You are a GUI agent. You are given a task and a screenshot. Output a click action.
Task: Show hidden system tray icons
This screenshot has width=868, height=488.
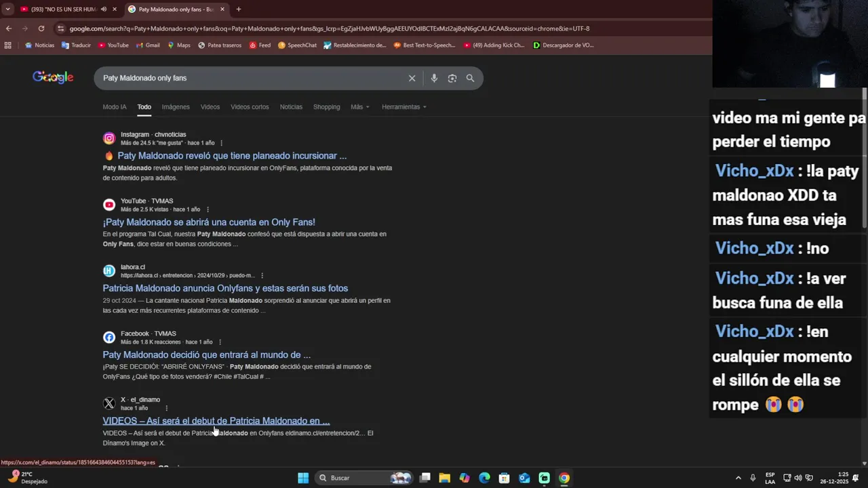[x=738, y=478]
